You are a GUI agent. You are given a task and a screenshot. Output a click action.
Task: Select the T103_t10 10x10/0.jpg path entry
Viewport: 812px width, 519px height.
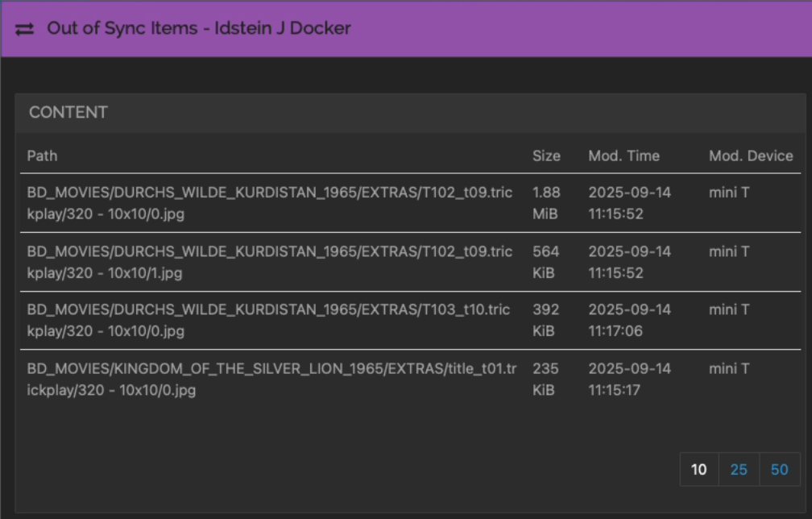coord(268,320)
